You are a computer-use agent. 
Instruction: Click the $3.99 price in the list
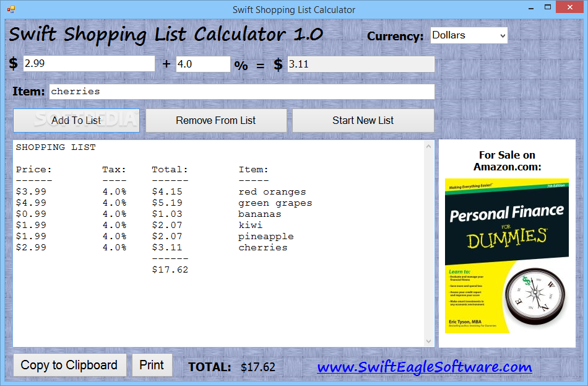(31, 192)
